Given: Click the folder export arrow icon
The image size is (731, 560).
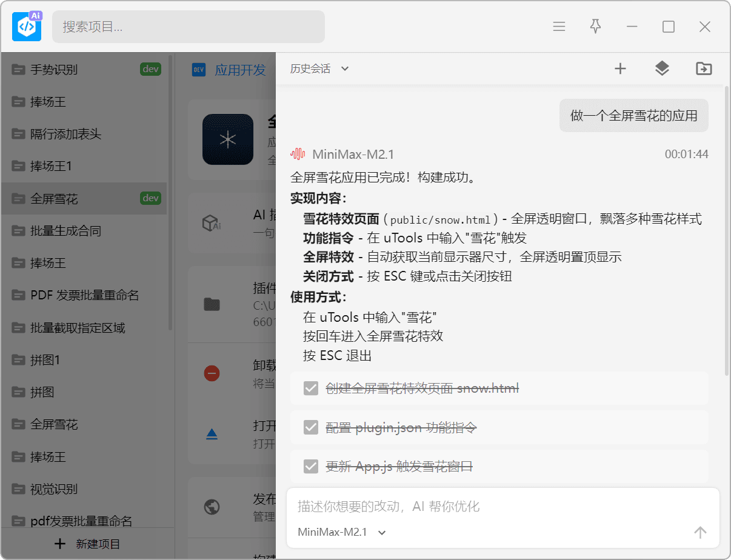Looking at the screenshot, I should coord(704,68).
